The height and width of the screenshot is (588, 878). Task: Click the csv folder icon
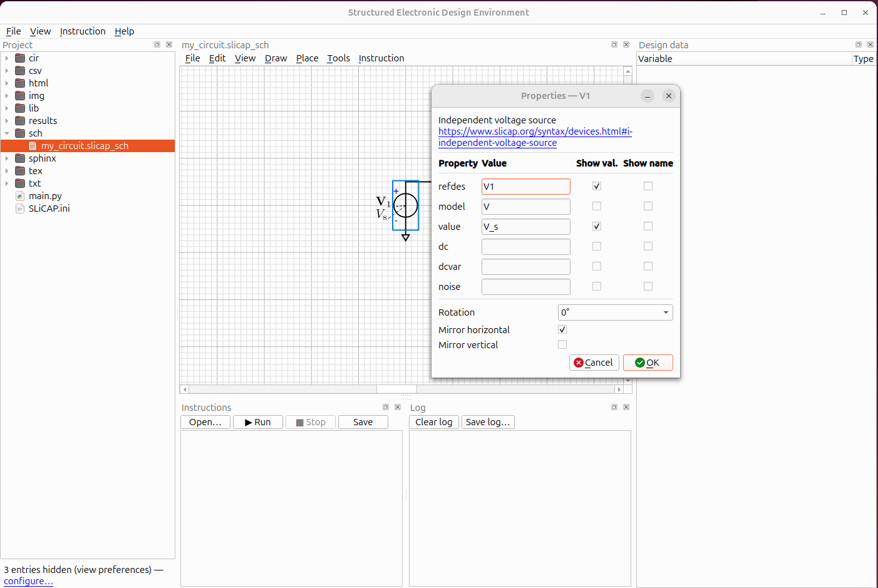coord(20,71)
